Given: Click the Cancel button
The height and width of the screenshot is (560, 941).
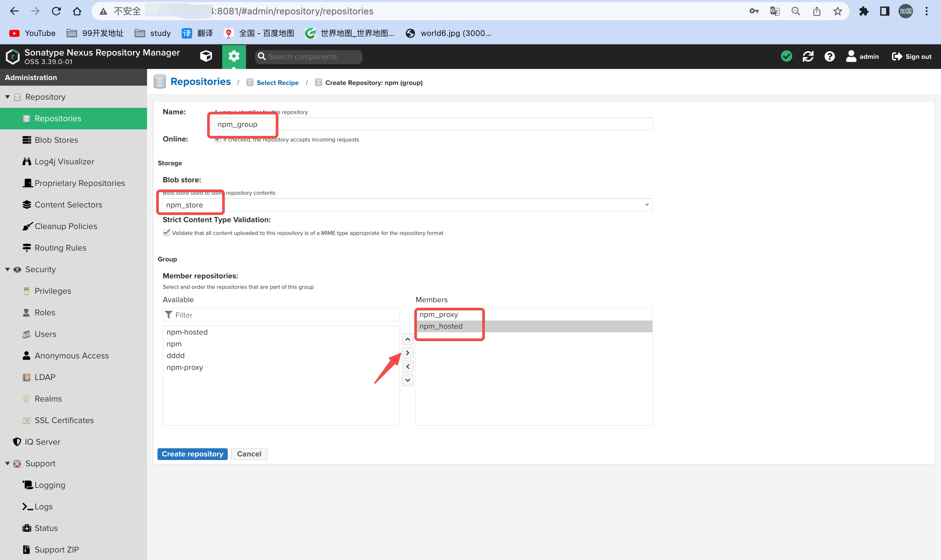Looking at the screenshot, I should coord(249,454).
